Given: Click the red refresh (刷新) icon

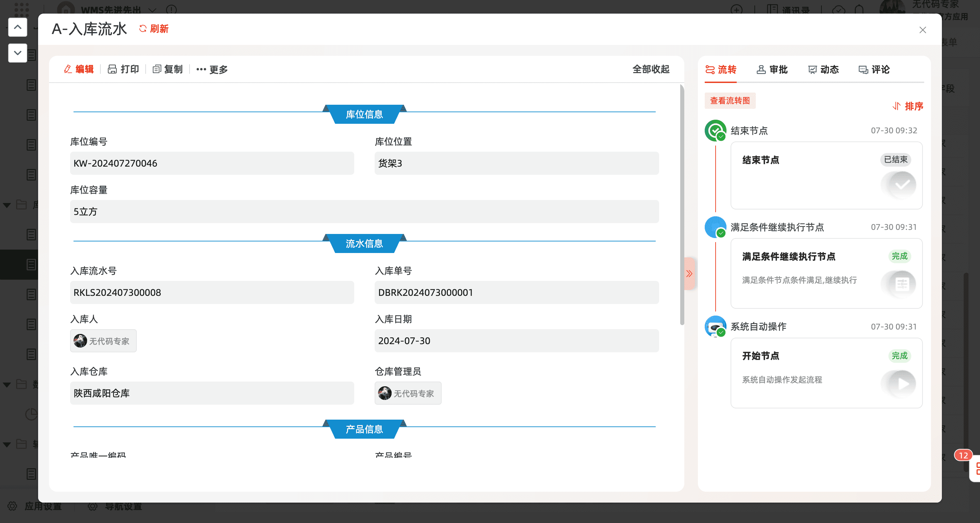Looking at the screenshot, I should (143, 29).
